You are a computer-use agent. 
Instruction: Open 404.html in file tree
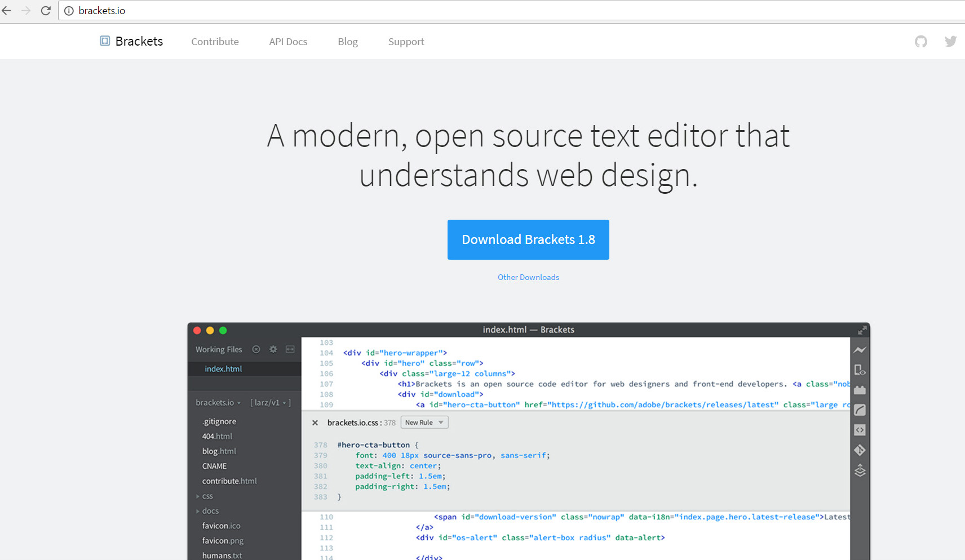[217, 436]
